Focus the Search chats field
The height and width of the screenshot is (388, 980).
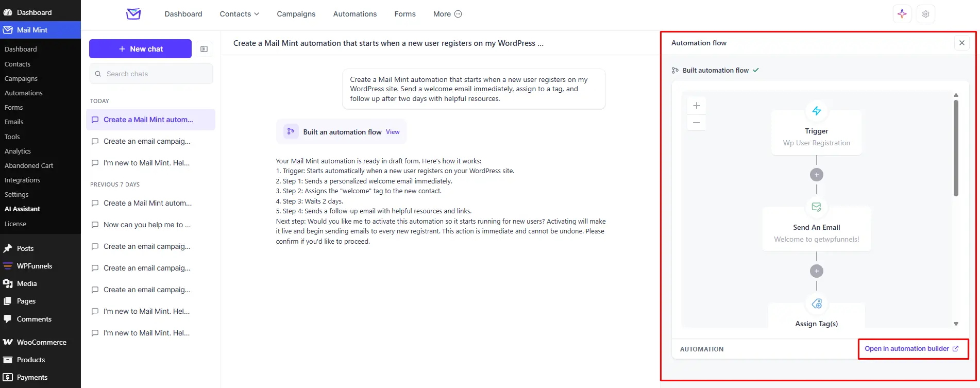pos(151,74)
